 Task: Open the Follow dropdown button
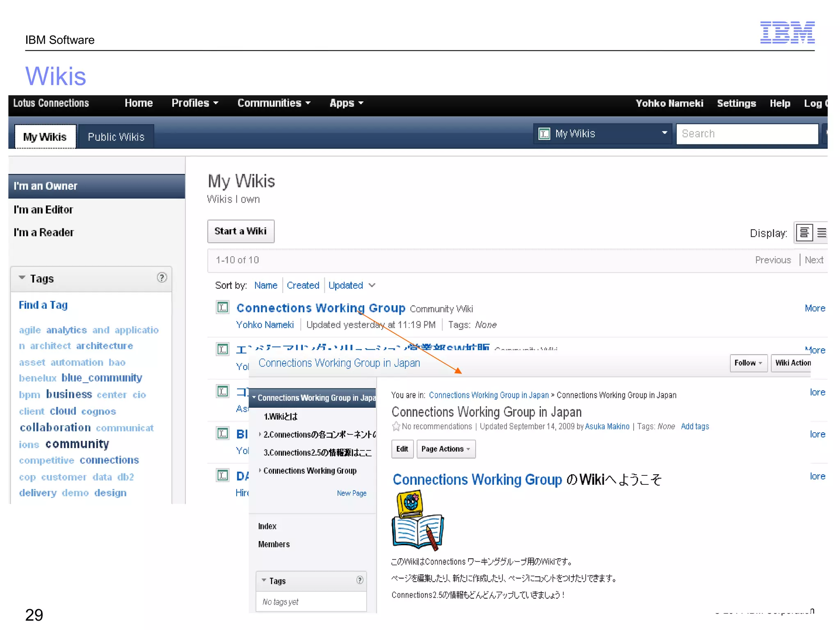(x=749, y=363)
